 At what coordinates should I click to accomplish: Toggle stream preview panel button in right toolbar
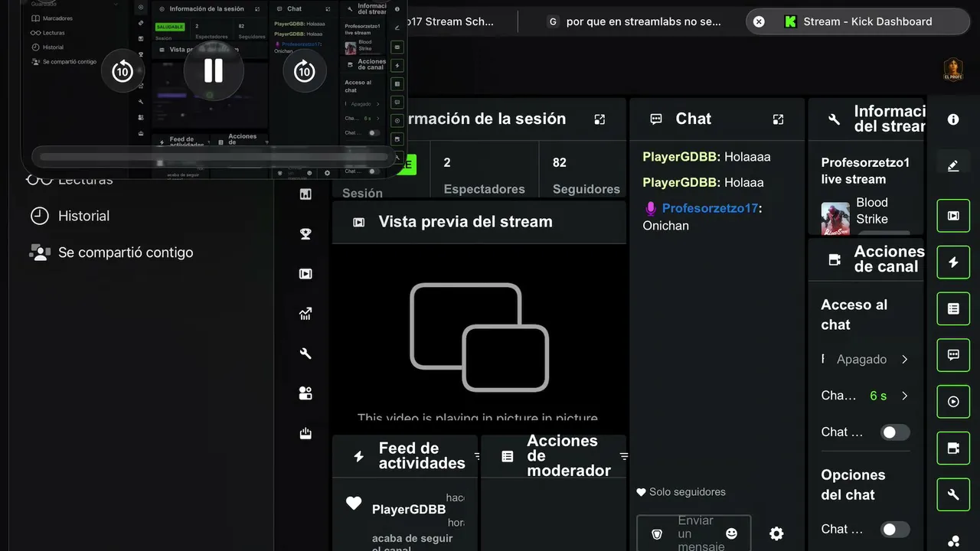(x=953, y=216)
